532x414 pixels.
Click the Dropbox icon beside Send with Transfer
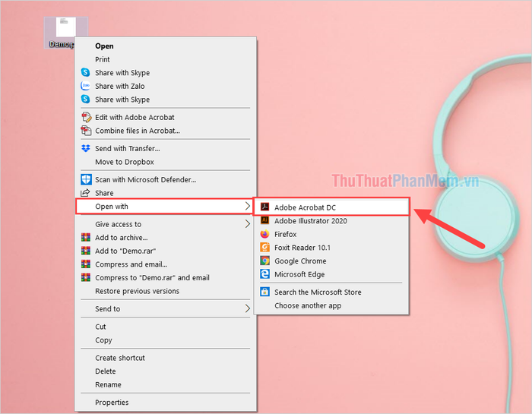point(86,149)
